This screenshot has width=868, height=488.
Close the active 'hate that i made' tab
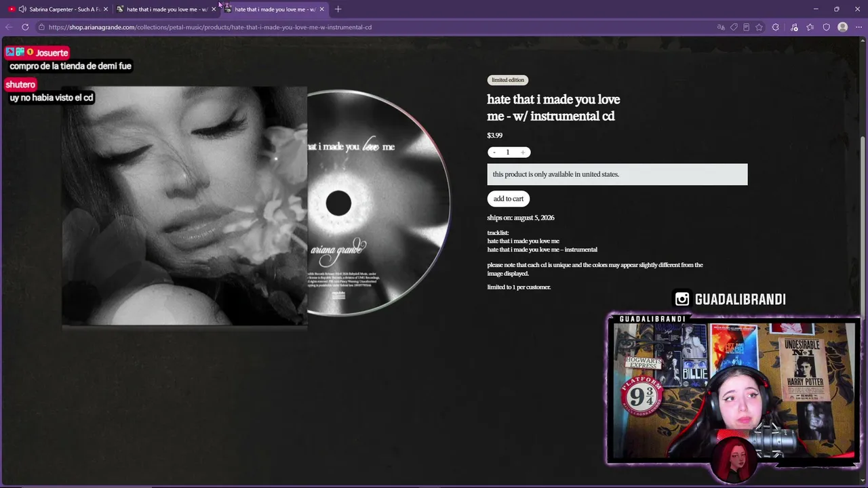point(321,9)
